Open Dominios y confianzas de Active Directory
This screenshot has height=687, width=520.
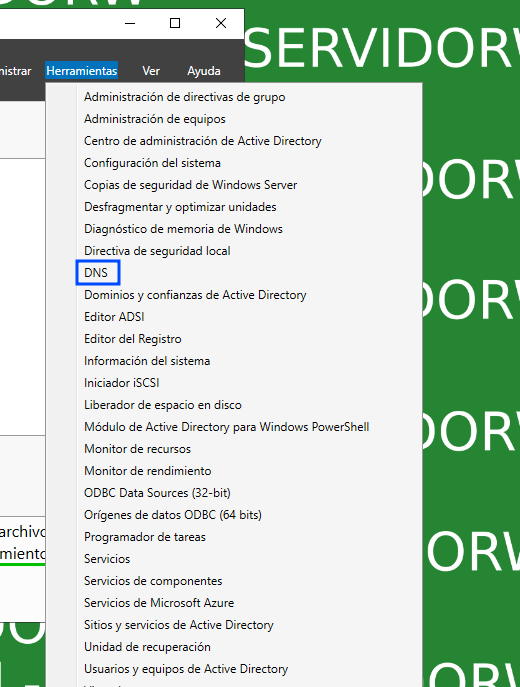click(195, 295)
